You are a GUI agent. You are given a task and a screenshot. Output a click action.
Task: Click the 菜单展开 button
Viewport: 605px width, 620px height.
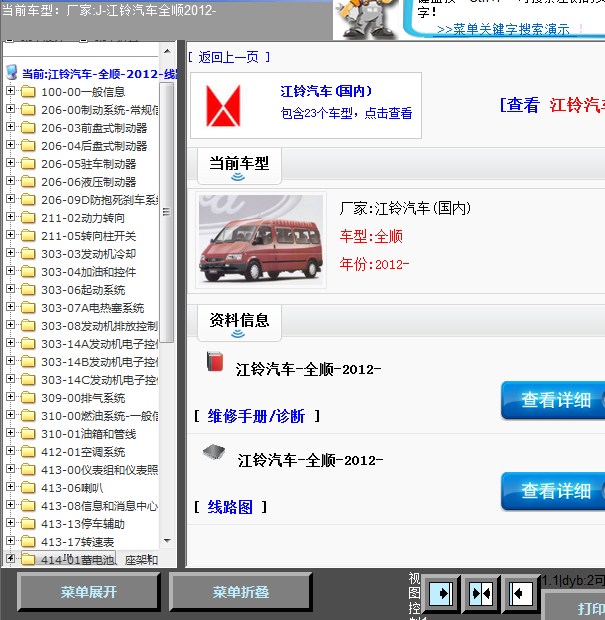point(89,592)
